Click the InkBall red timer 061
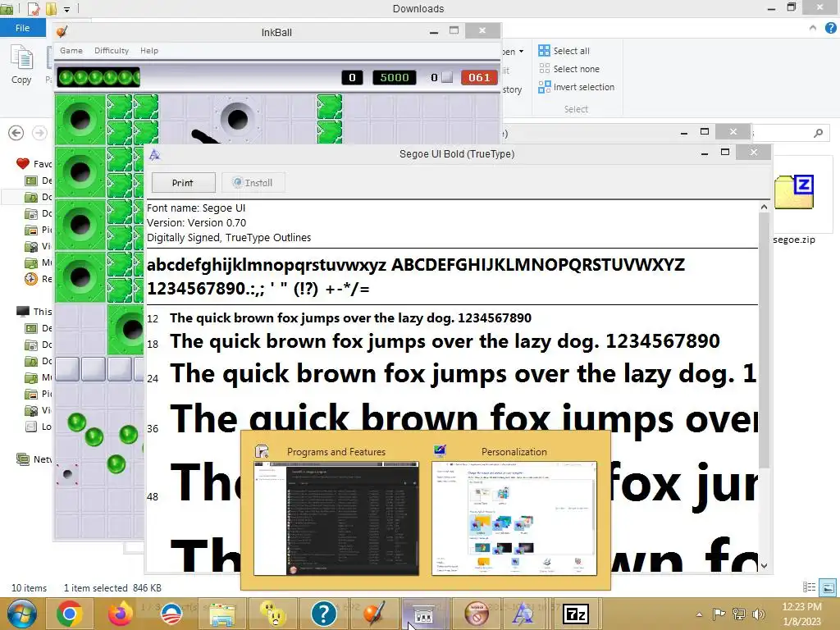This screenshot has height=630, width=840. (x=479, y=78)
